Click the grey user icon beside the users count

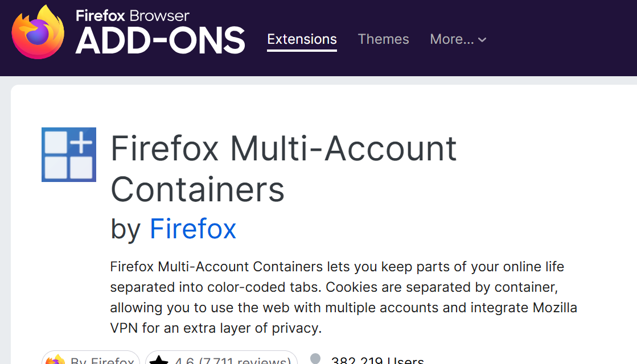coord(315,359)
